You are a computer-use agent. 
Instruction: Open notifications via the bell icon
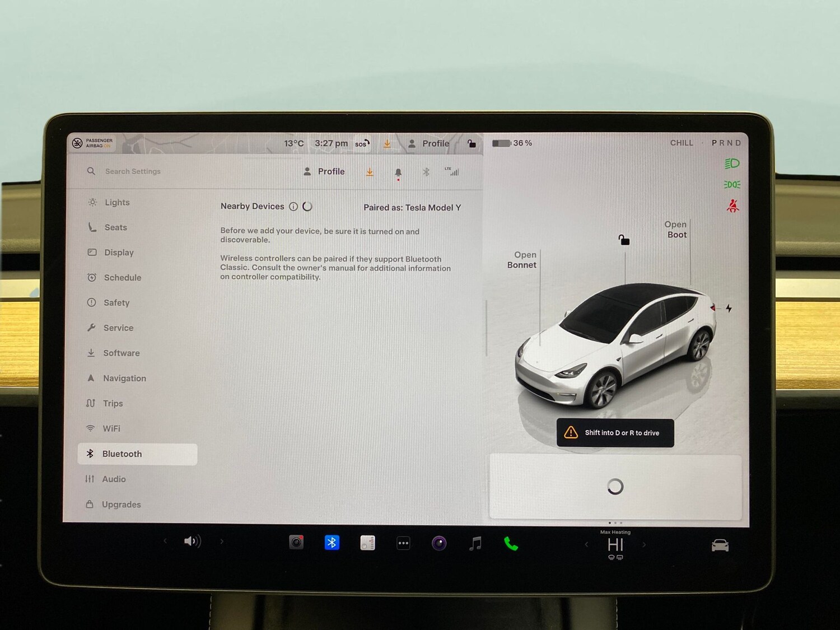(x=398, y=172)
